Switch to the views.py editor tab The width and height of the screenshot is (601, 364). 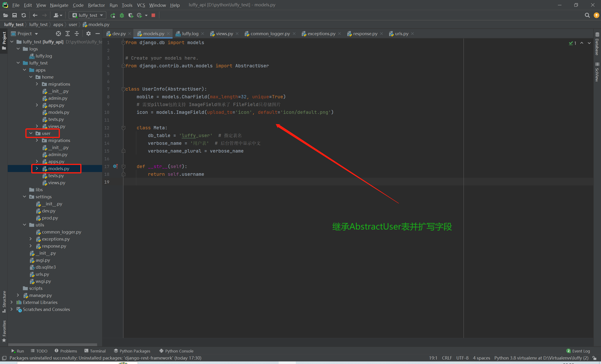click(224, 34)
